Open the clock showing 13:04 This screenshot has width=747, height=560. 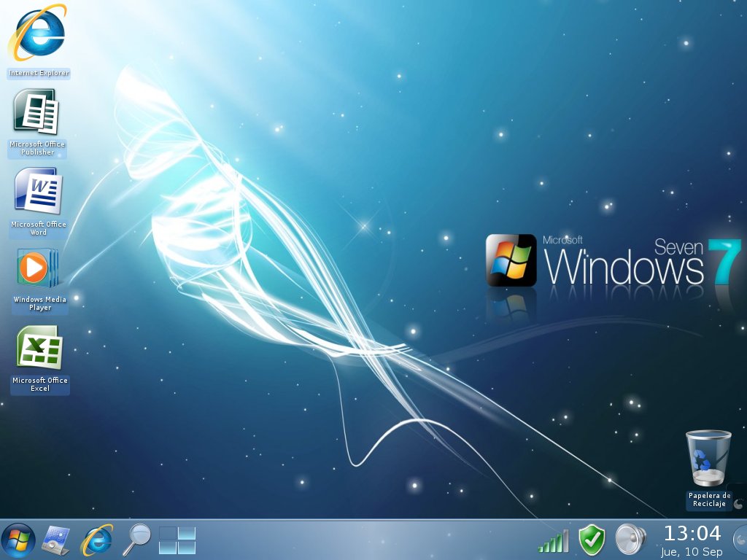692,533
